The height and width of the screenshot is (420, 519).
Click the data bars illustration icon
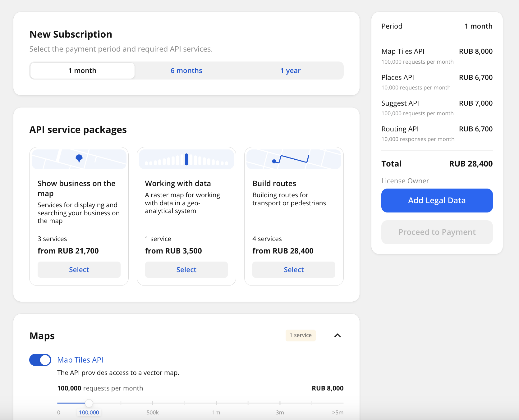click(x=186, y=159)
